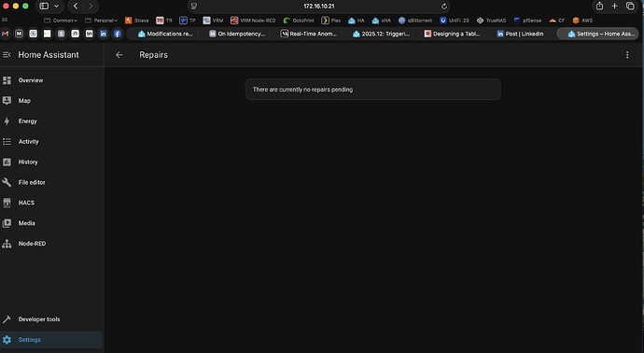Open the UniFi .20 bookmark
This screenshot has width=644, height=353.
click(455, 21)
